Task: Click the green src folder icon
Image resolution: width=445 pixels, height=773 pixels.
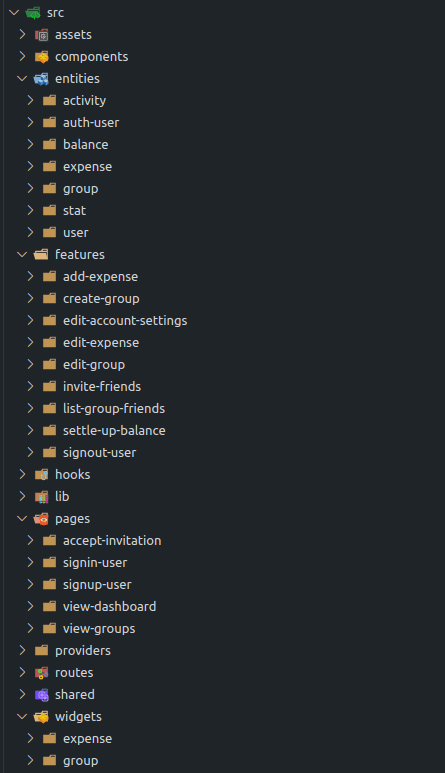Action: 33,13
